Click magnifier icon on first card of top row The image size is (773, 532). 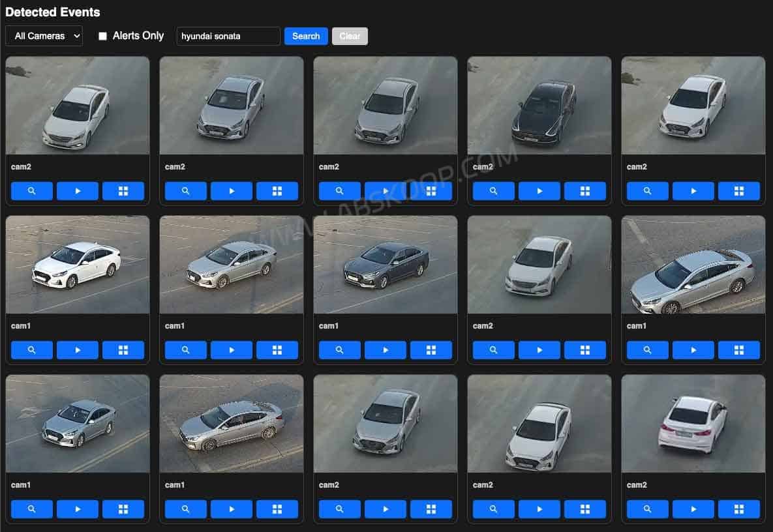coord(31,190)
